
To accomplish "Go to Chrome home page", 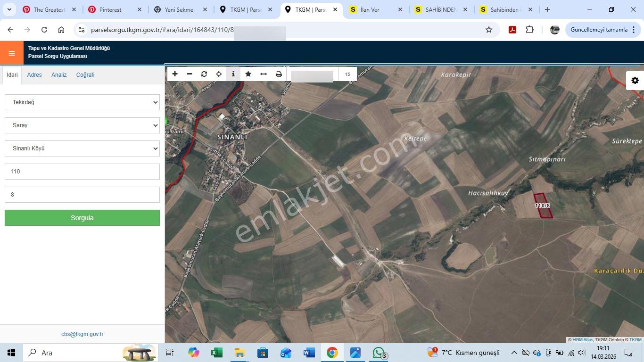I will (61, 30).
